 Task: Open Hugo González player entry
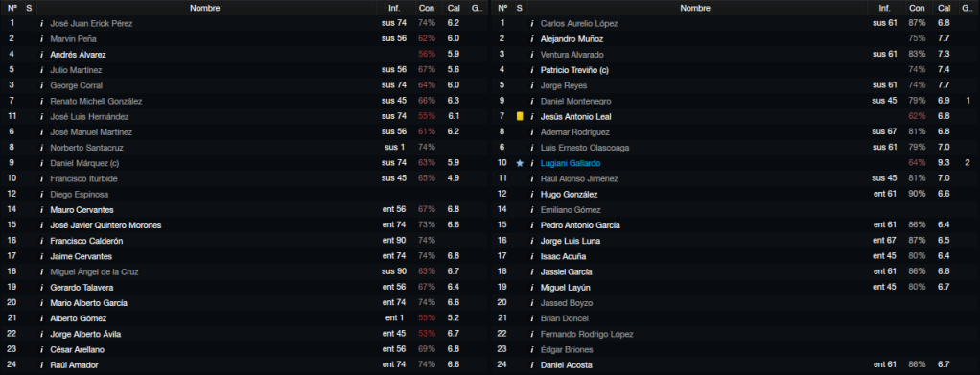click(x=569, y=194)
